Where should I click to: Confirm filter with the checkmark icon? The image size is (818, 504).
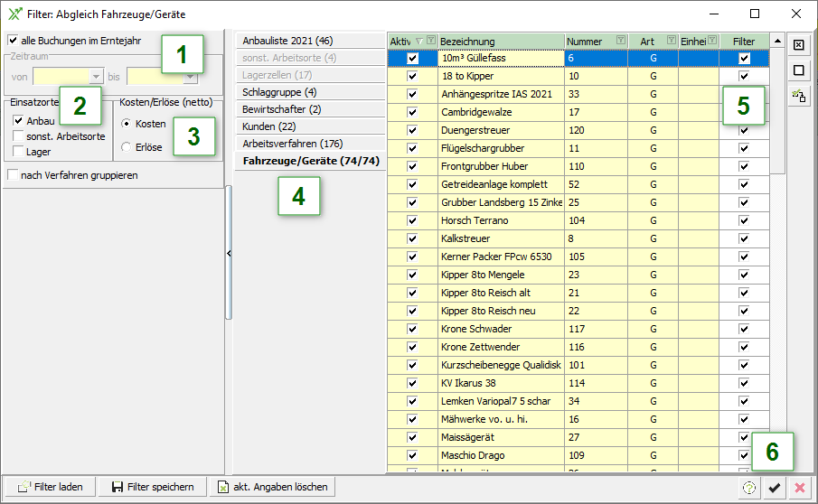tap(774, 488)
